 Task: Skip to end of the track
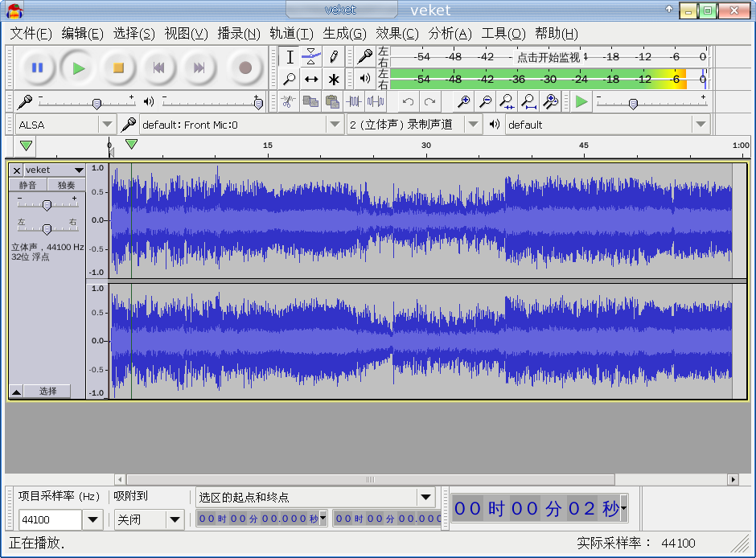199,68
